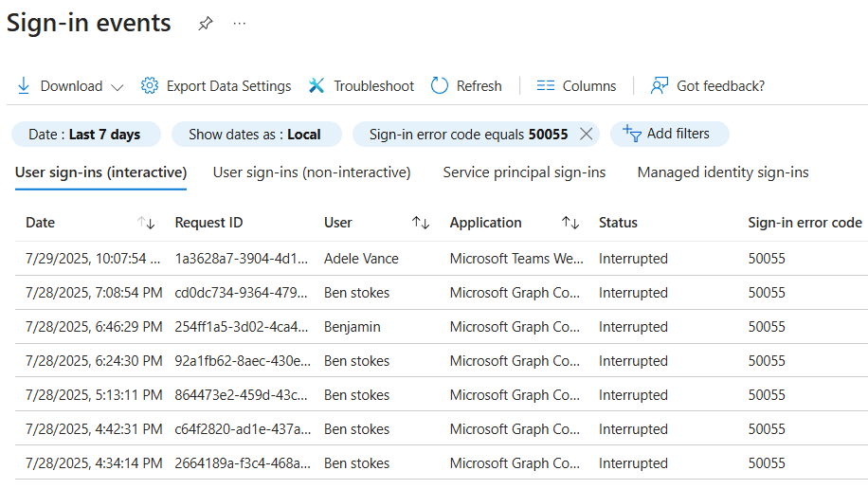
Task: Change Show dates as Local filter
Action: coord(256,135)
